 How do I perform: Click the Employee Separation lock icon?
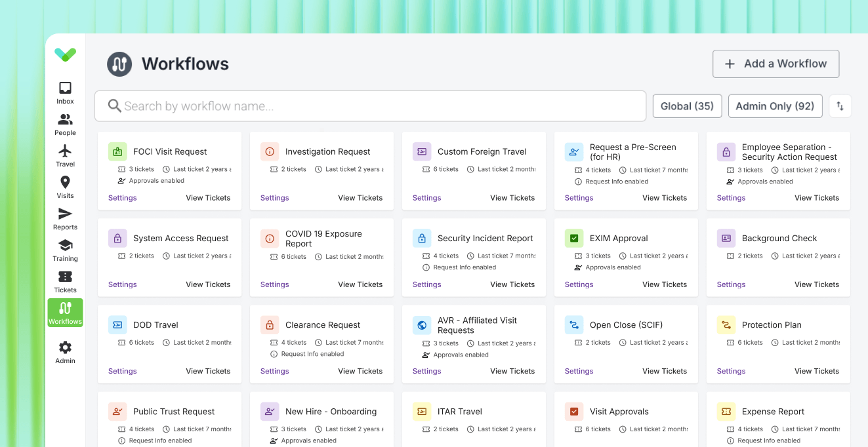726,152
